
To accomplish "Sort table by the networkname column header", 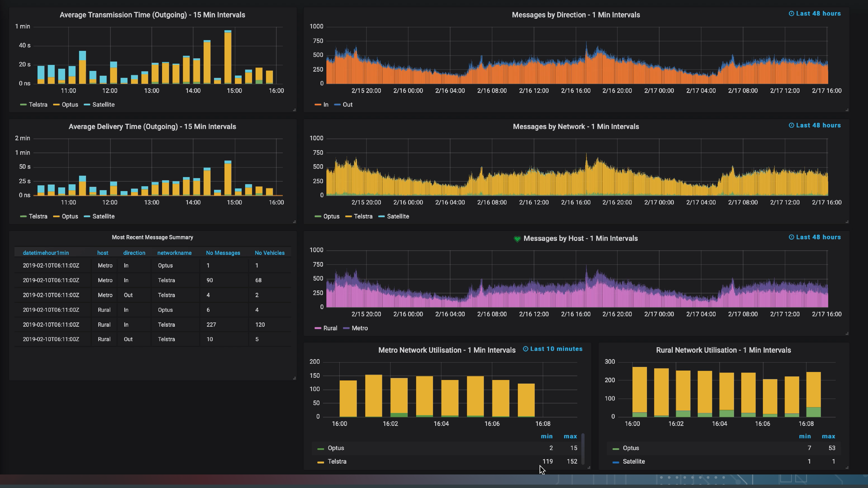I will pos(174,253).
